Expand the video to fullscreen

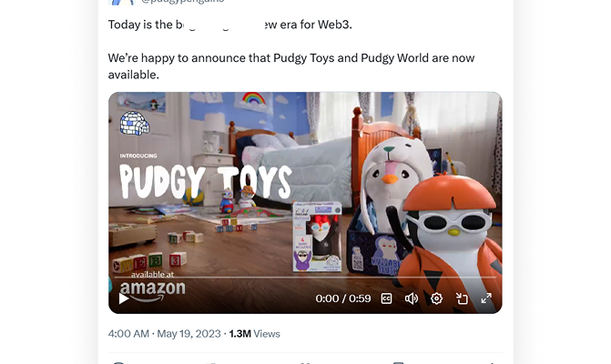(486, 298)
